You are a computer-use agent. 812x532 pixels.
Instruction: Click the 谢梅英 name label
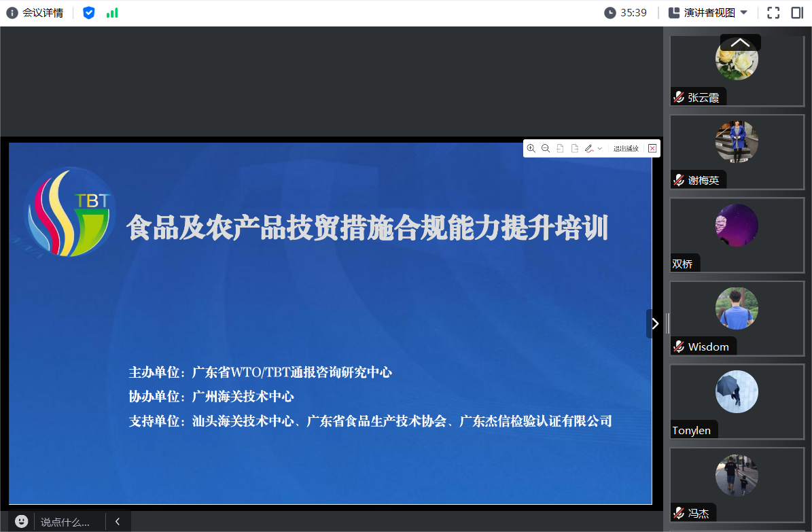pyautogui.click(x=703, y=181)
